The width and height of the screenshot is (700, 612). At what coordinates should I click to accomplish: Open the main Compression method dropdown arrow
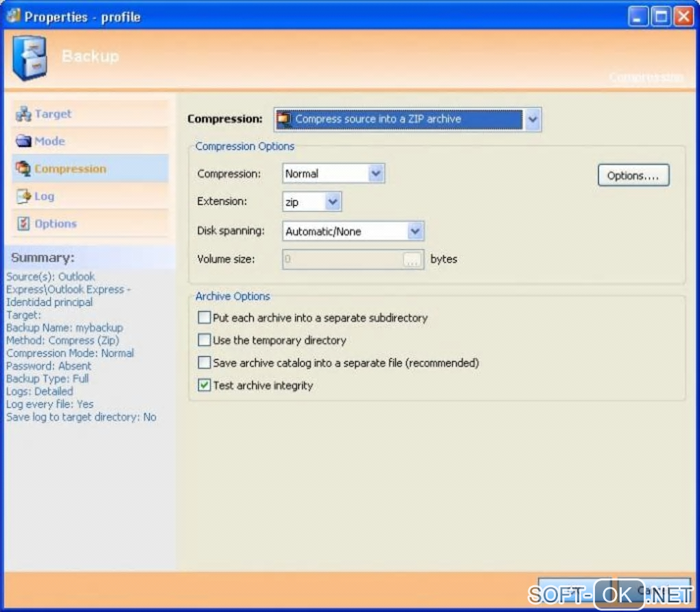tap(532, 119)
